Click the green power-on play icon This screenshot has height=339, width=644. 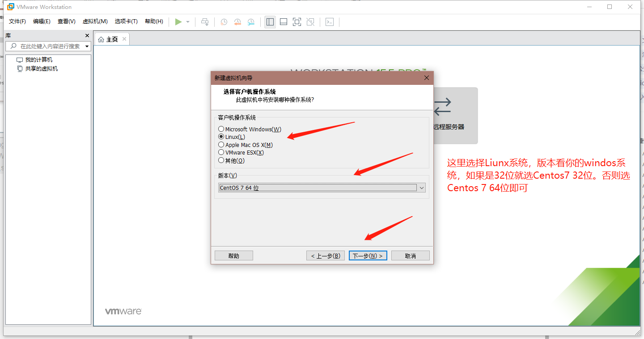[178, 22]
